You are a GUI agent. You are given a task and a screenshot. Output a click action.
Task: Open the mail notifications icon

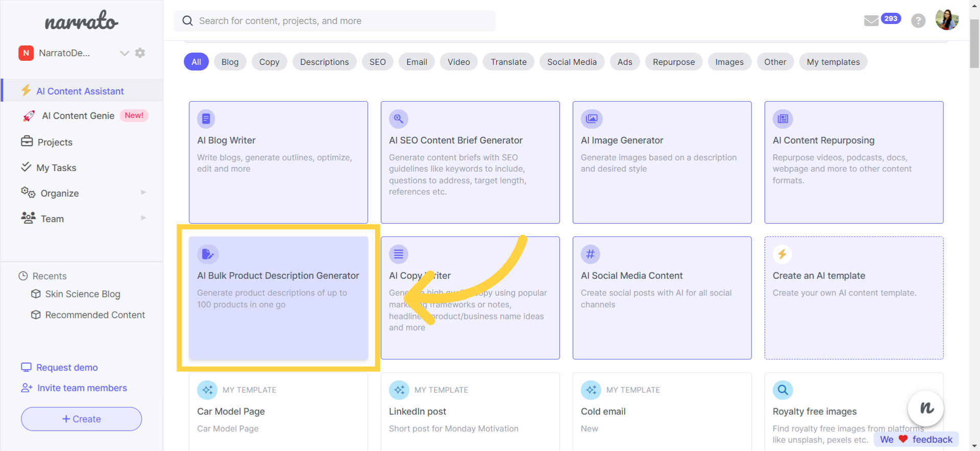[871, 20]
